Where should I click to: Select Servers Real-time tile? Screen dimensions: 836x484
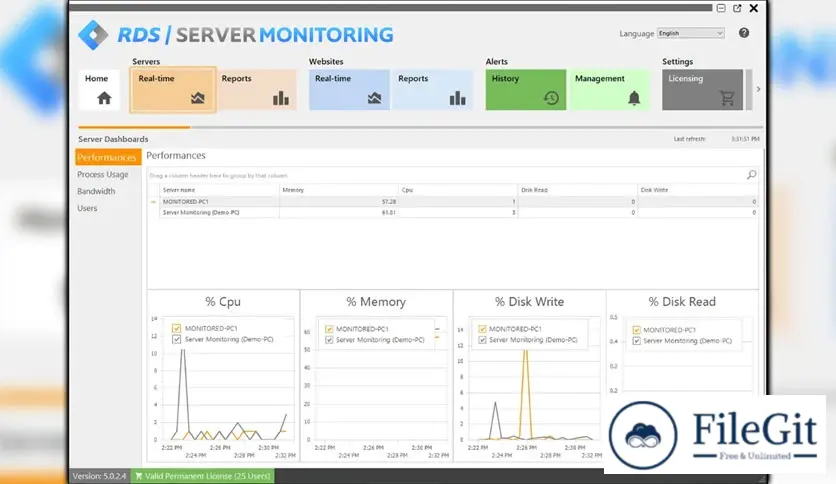(173, 90)
